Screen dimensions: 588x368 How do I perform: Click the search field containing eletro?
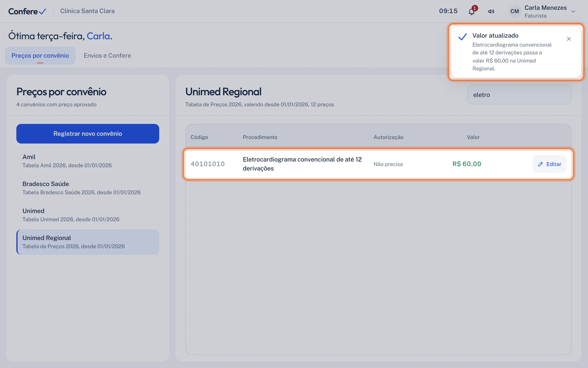519,95
